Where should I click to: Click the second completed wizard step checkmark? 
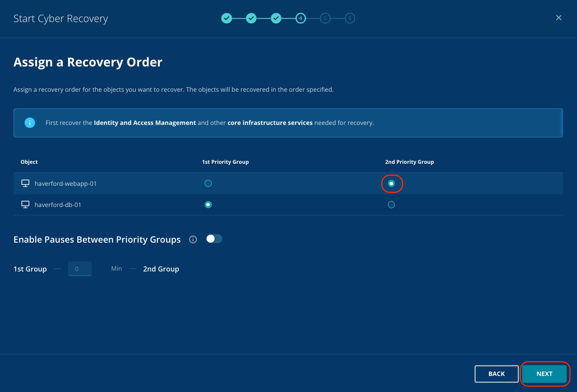pos(251,18)
